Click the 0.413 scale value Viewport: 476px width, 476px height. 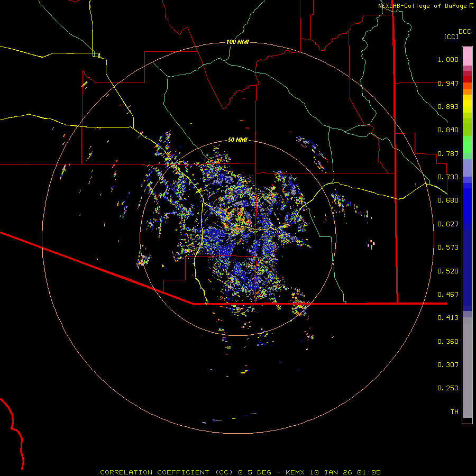(x=448, y=318)
